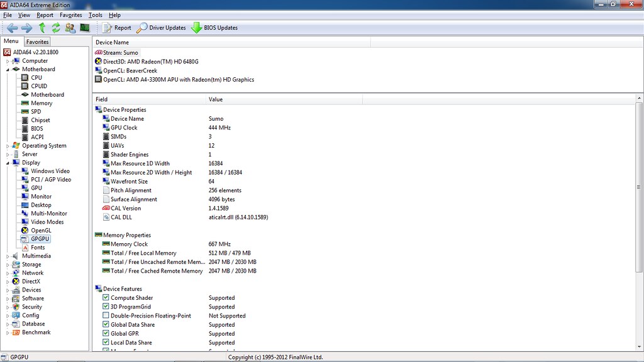
Task: Switch to the Favorites tab
Action: [x=37, y=42]
